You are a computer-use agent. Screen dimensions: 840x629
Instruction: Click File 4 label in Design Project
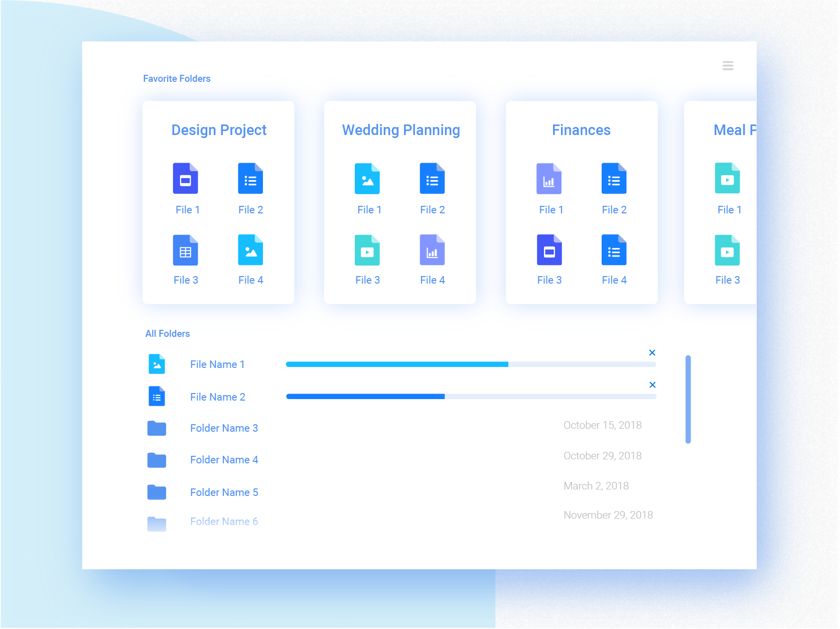coord(250,280)
